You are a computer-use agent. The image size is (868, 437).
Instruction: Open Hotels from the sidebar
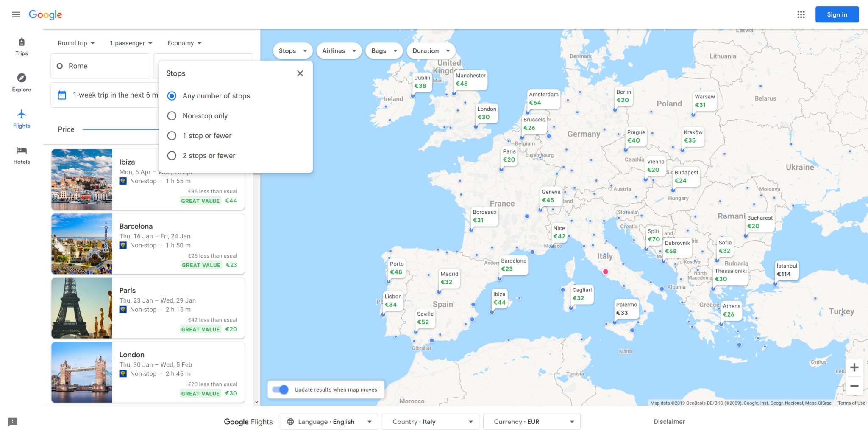22,155
